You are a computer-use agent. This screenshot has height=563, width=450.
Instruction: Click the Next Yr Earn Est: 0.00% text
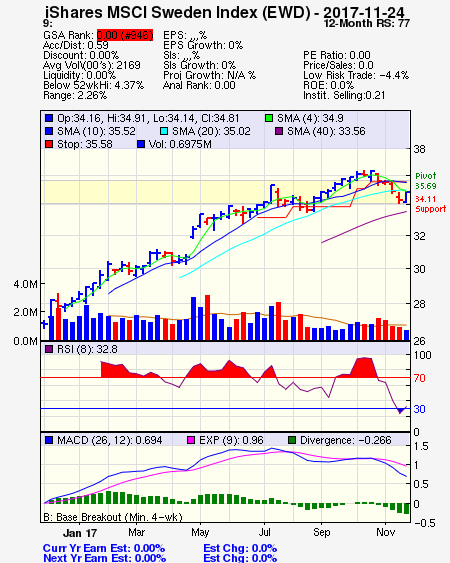[105, 558]
